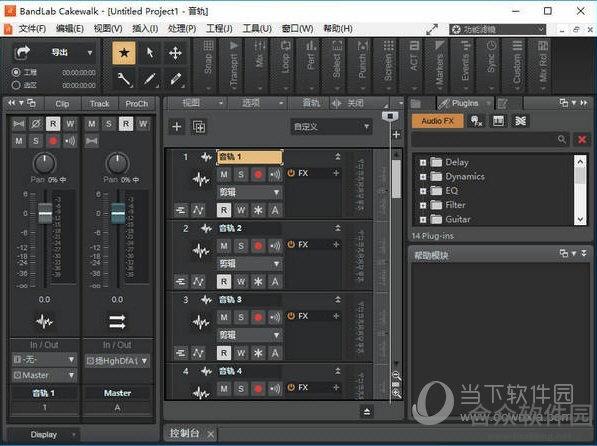597x446 pixels.
Task: Open the ReWire browser icon
Action: point(520,121)
